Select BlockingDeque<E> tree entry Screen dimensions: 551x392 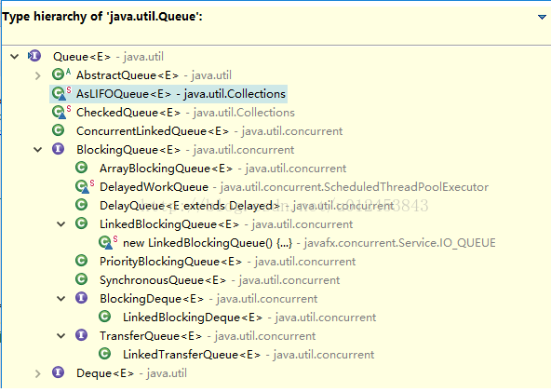[x=208, y=299]
